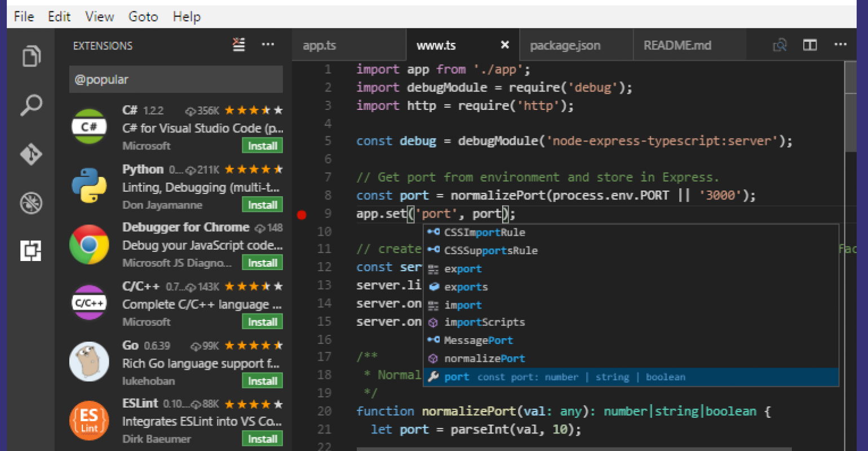Close the www.ts editor tab
868x451 pixels.
point(505,45)
